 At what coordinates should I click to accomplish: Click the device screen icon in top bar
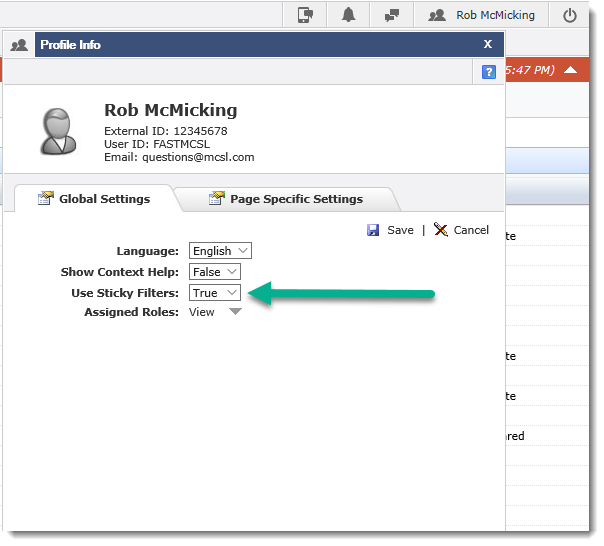click(x=305, y=15)
